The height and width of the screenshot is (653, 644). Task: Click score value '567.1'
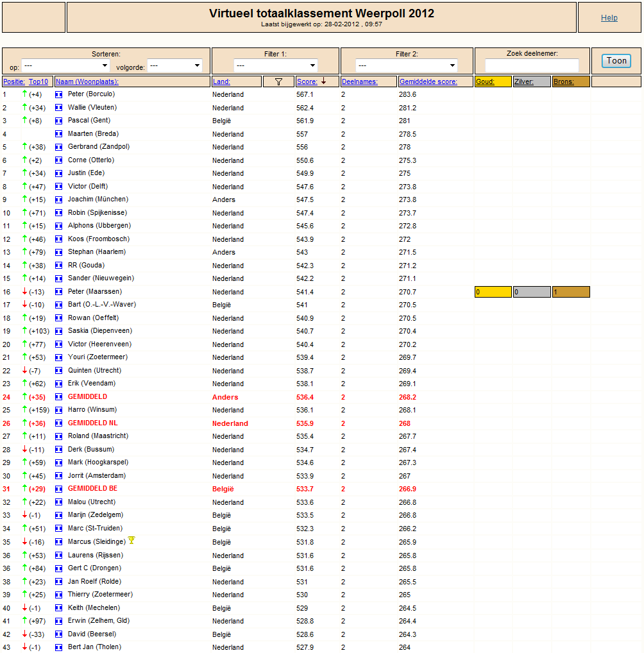[x=305, y=94]
